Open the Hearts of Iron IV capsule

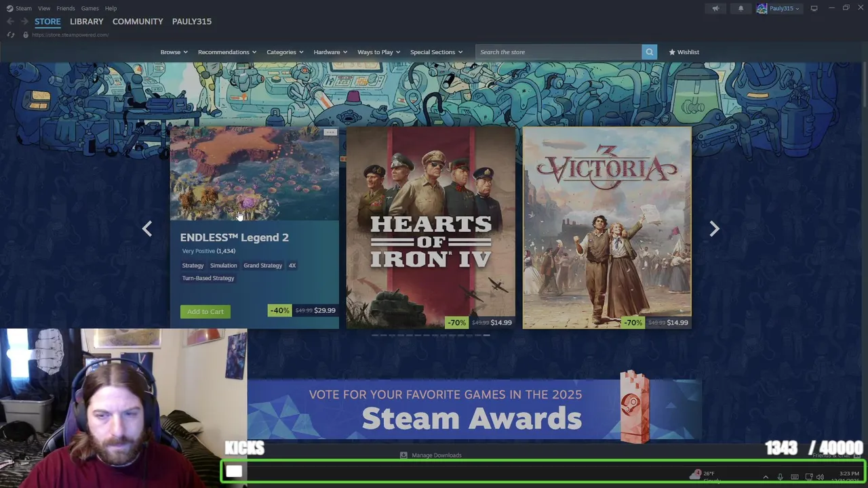[x=431, y=228]
